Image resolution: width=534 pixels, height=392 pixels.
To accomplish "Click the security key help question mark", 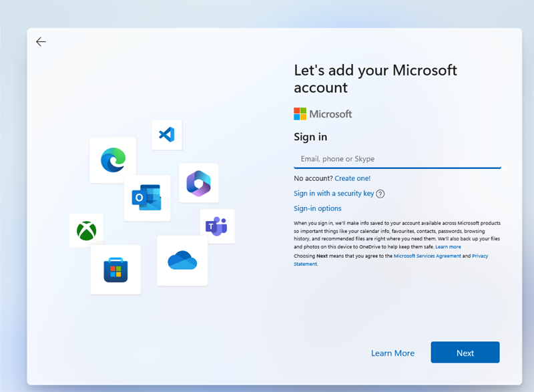I will (380, 194).
